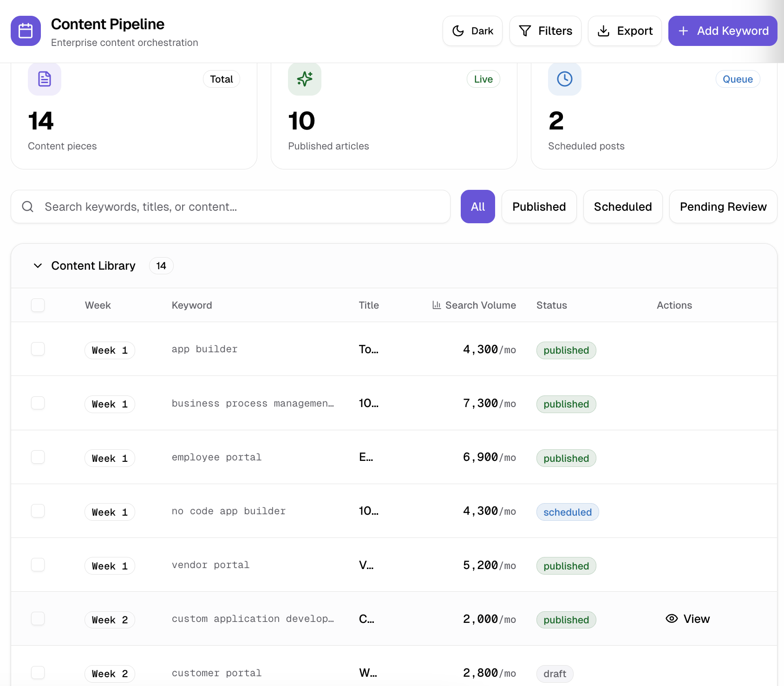Toggle the select-all checkbox in the table header

pos(38,305)
